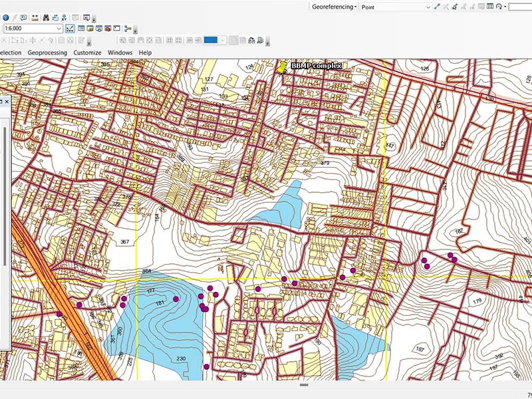Expand the Point layer dropdown
The width and height of the screenshot is (532, 399).
(428, 6)
